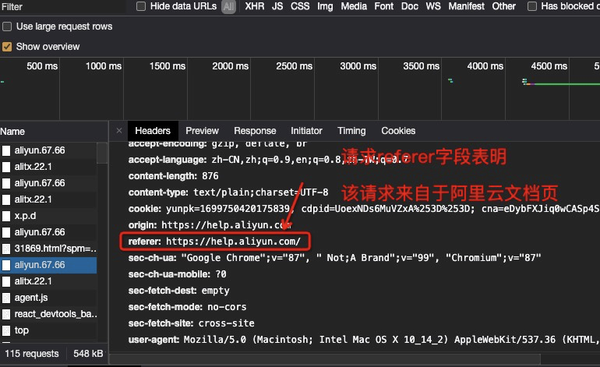The width and height of the screenshot is (600, 367).
Task: Click the 2000 ms overview marker
Action: tap(230, 66)
